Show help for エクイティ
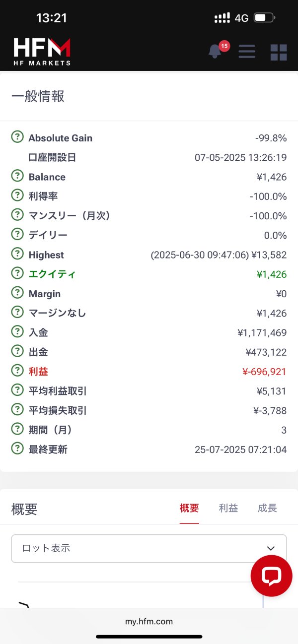The height and width of the screenshot is (644, 298). [17, 273]
